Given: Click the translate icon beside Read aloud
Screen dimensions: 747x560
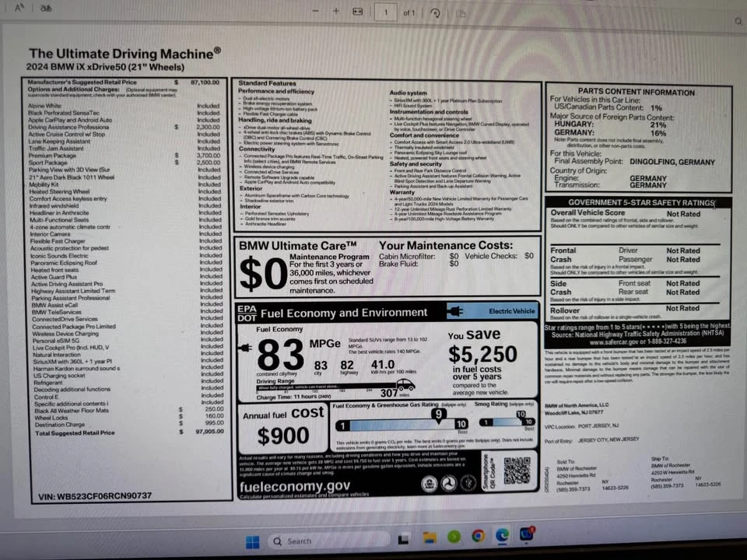Looking at the screenshot, I should [46, 9].
